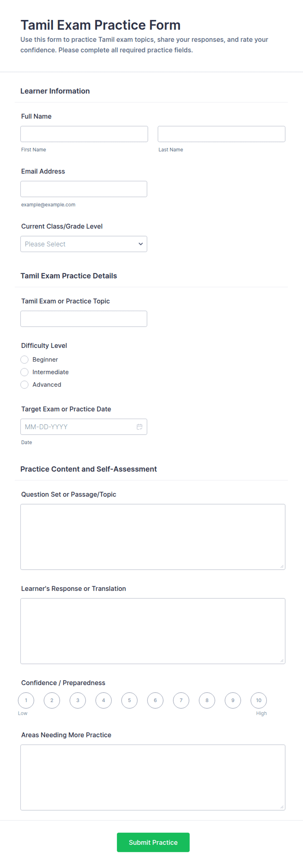The height and width of the screenshot is (868, 303).
Task: Set confidence rating to 5
Action: (x=129, y=700)
